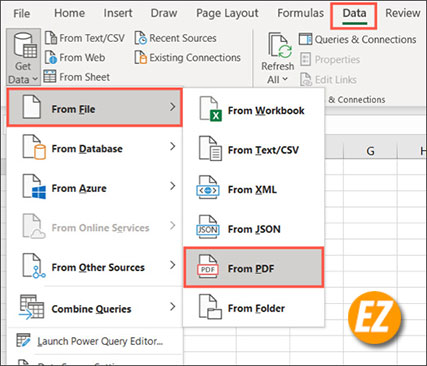Click the Refresh All icon
The height and width of the screenshot is (366, 427).
(x=279, y=45)
